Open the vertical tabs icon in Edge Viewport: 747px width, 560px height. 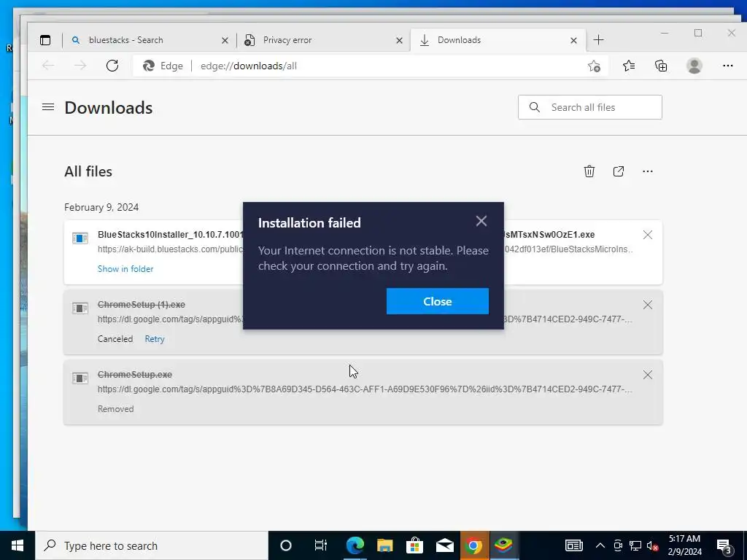point(45,41)
